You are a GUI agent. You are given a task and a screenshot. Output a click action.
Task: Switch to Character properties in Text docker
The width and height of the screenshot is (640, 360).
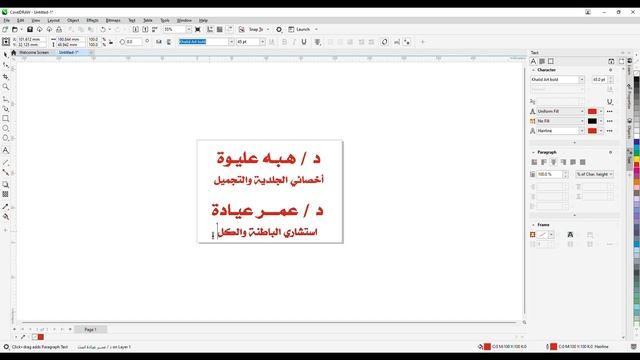coord(533,61)
